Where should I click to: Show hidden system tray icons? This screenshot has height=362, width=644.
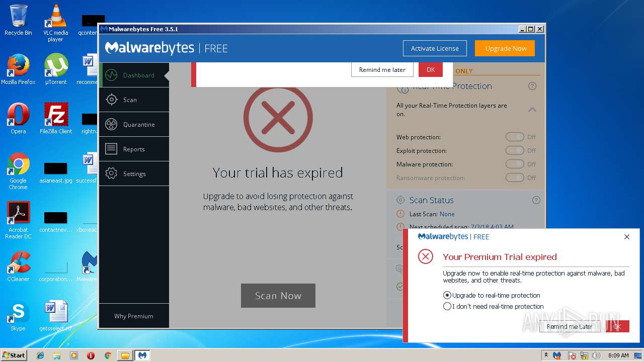point(546,355)
